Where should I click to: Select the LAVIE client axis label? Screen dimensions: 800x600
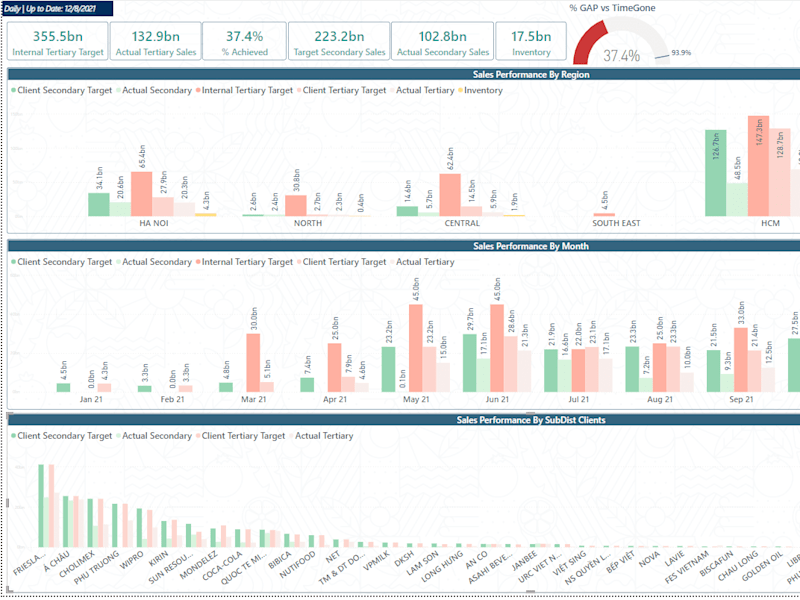[674, 560]
